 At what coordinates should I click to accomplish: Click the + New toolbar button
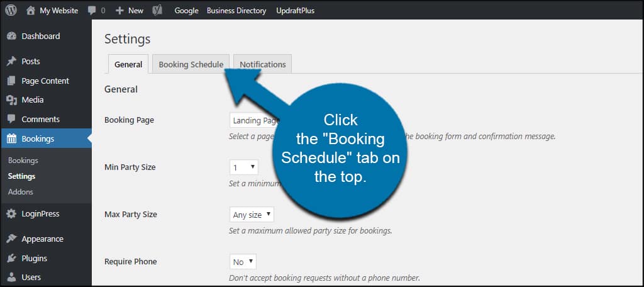coord(130,11)
